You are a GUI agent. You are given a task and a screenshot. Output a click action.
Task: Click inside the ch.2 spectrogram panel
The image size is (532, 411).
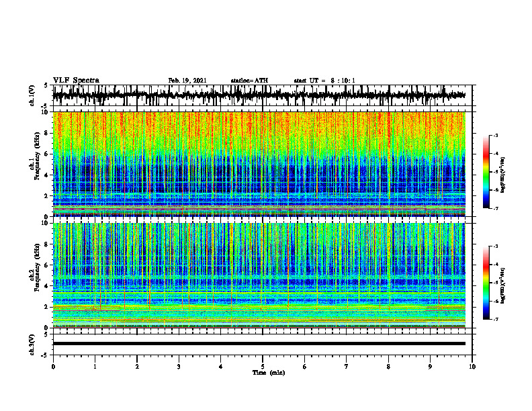[259, 275]
